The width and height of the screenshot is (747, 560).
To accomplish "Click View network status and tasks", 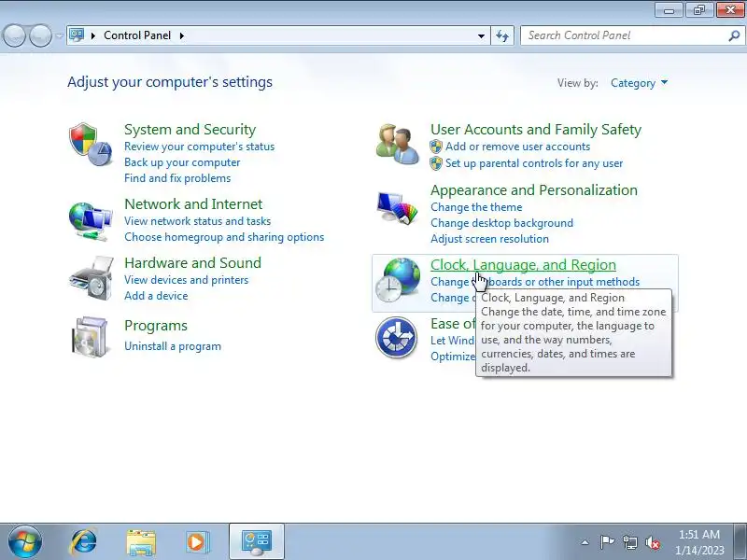I will [197, 221].
